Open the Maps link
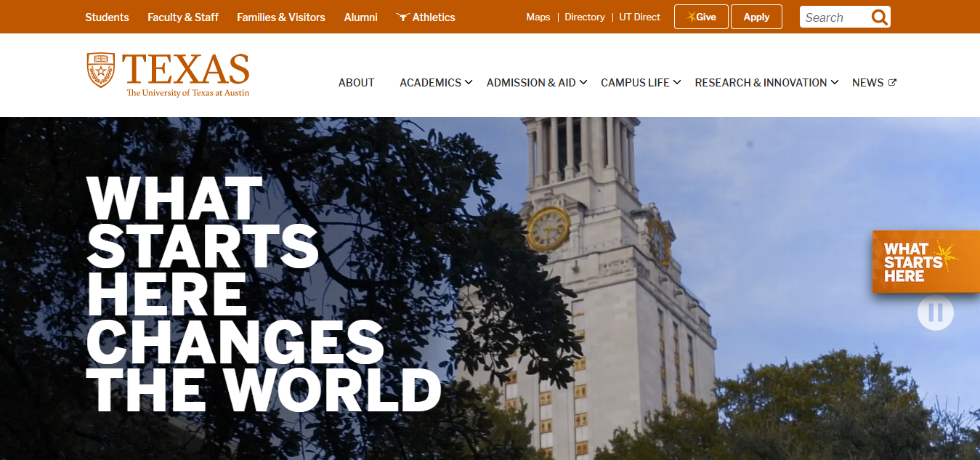Viewport: 980px width, 460px height. [538, 17]
